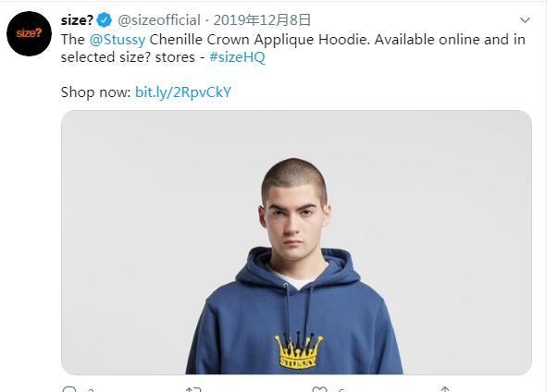Click the #sizeHQ hashtag
The image size is (558, 392).
point(239,57)
